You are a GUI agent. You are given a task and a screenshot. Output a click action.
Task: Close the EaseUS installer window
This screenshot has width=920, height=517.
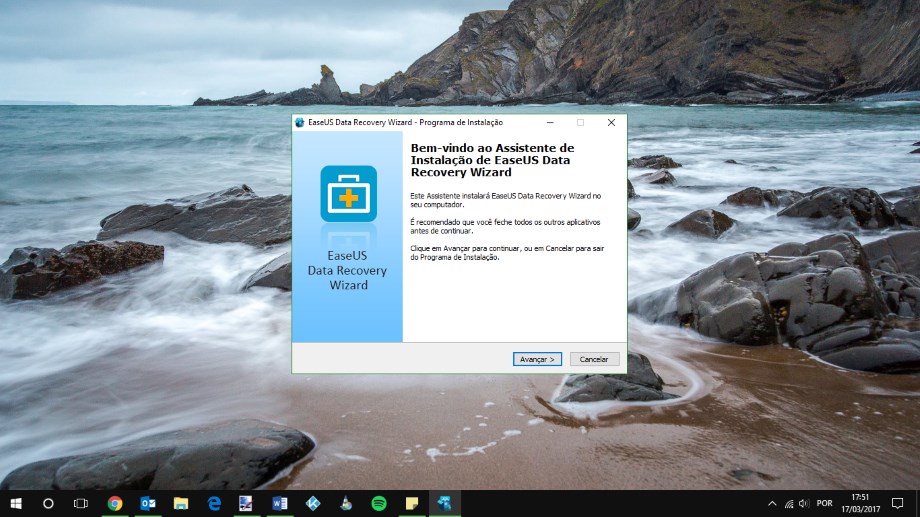[x=611, y=122]
